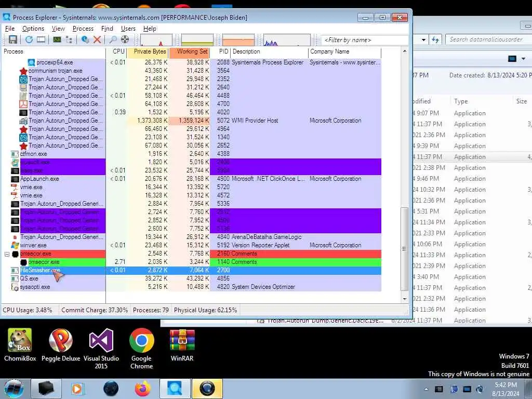Sort by the Description column header
Viewport: 532px width, 399px height.
click(270, 51)
